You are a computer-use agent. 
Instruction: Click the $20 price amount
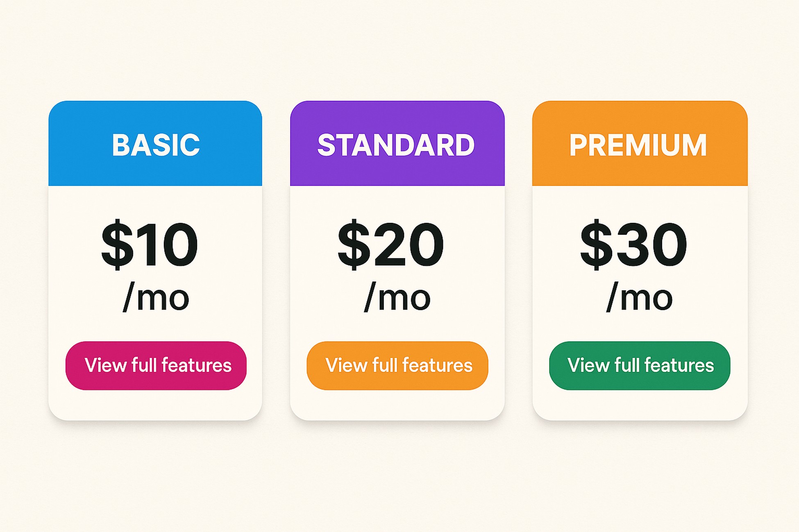tap(390, 244)
